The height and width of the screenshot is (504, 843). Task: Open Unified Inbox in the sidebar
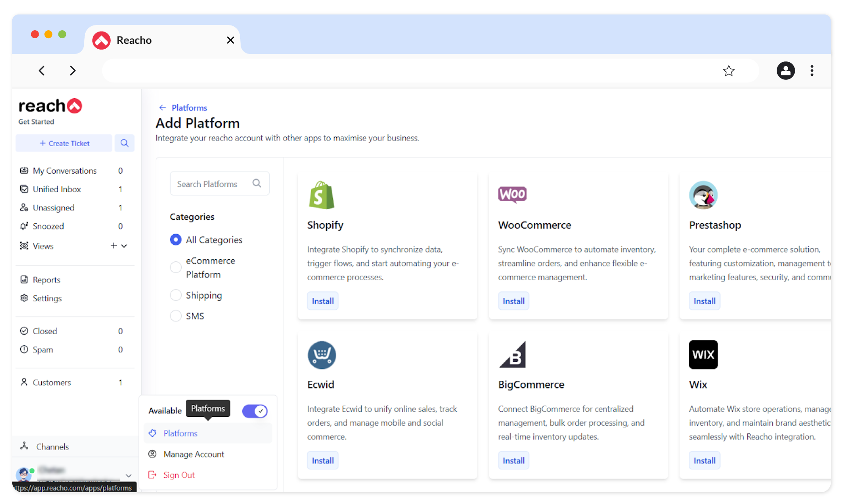tap(57, 189)
